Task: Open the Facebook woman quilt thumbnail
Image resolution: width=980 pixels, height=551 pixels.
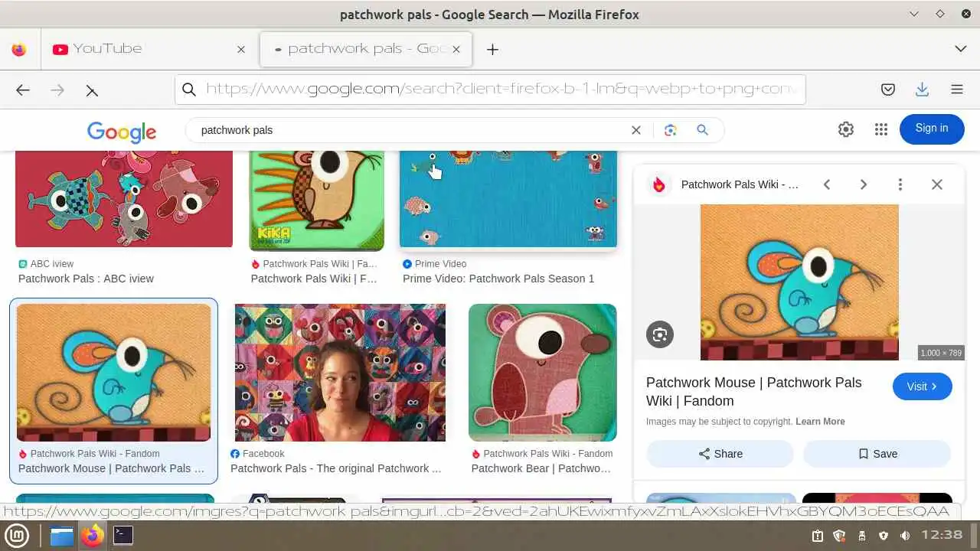Action: coord(340,373)
